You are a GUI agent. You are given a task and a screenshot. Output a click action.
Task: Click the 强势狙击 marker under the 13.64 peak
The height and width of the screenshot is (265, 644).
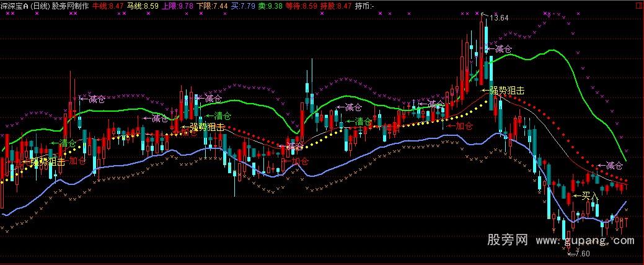click(x=503, y=91)
